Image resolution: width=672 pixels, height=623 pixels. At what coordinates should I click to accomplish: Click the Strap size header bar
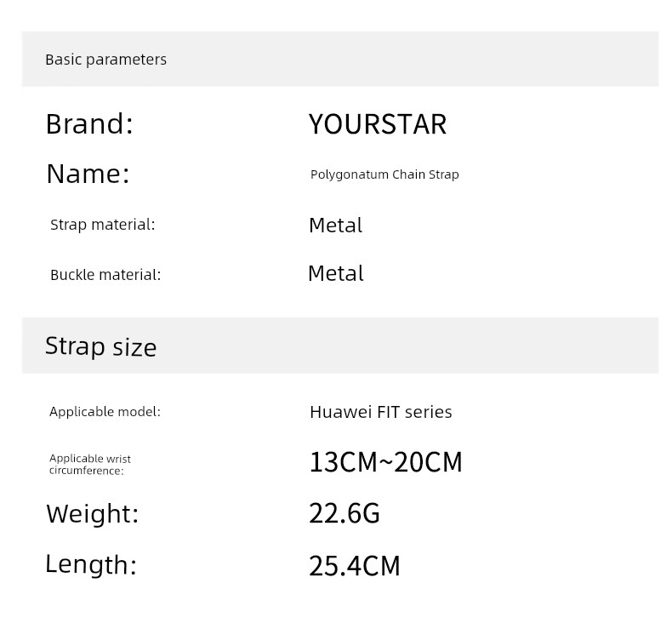pos(340,346)
